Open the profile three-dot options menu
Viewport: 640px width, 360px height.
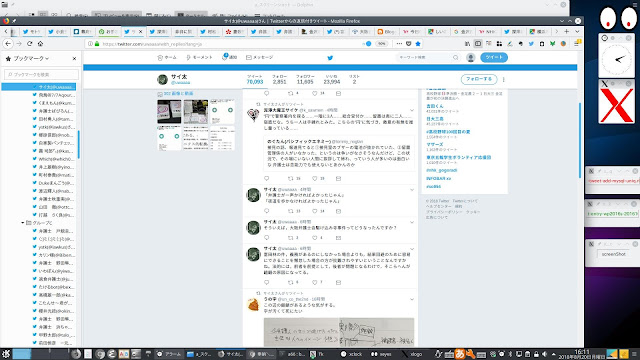[x=504, y=80]
